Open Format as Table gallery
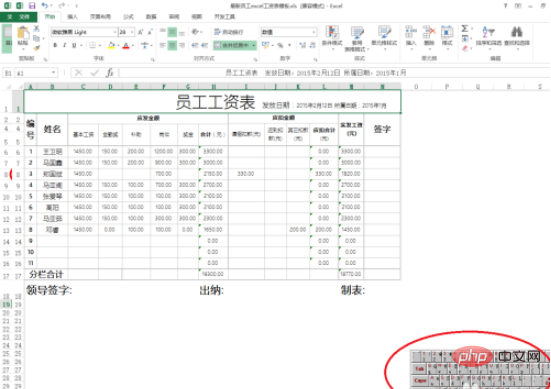Image resolution: width=551 pixels, height=389 pixels. (x=357, y=39)
